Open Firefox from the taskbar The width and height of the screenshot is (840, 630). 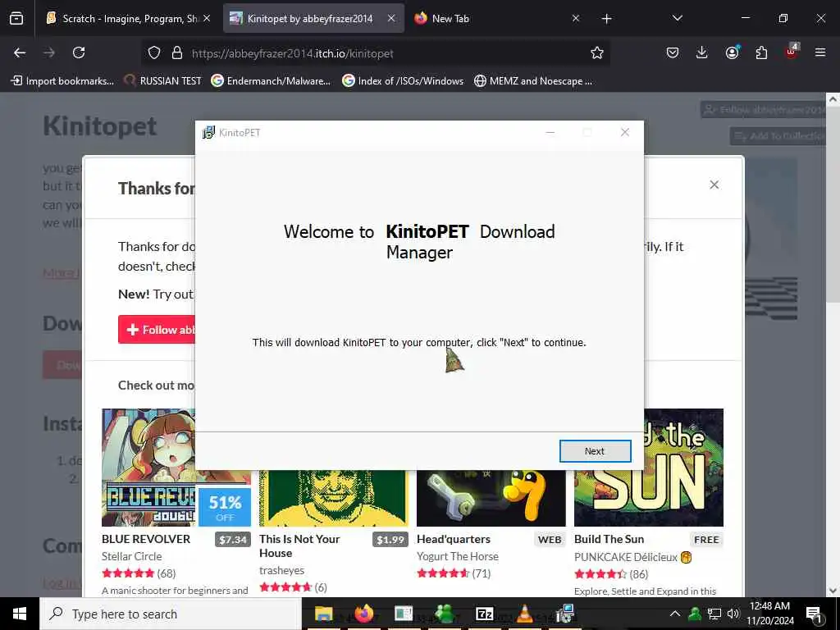pyautogui.click(x=363, y=614)
